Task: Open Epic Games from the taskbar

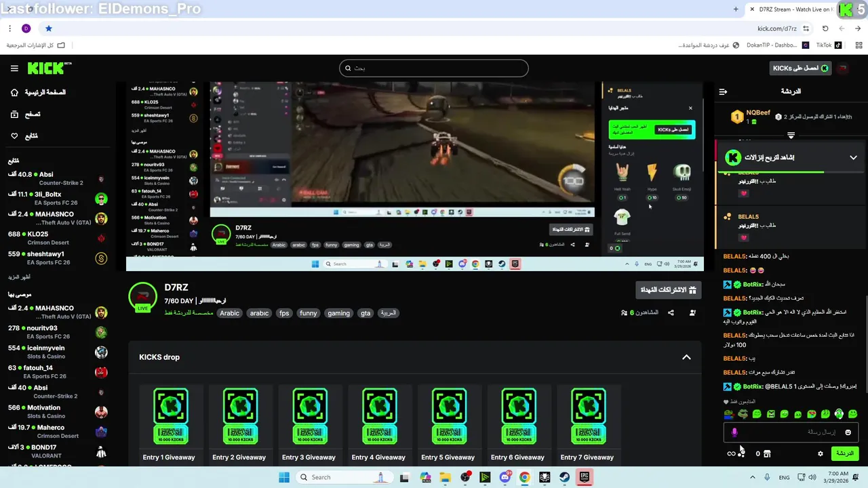Action: 584,477
